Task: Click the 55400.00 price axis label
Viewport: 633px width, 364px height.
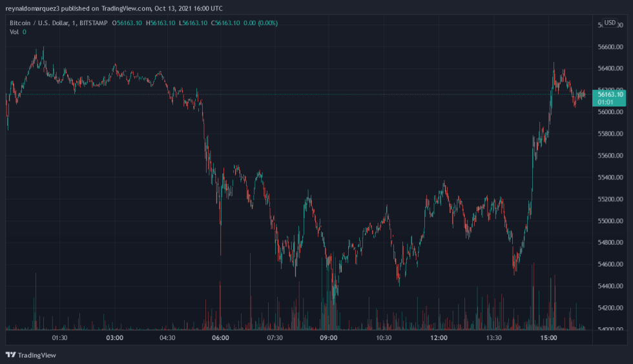Action: pos(610,177)
